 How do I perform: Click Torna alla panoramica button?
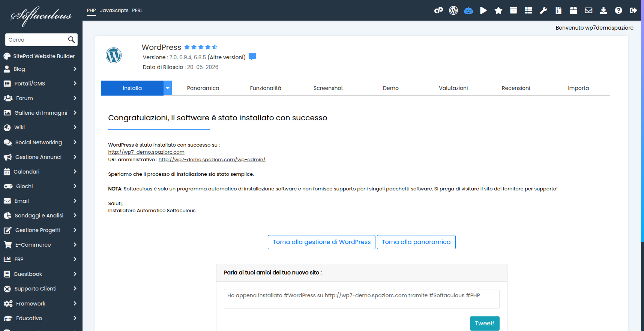coord(416,242)
